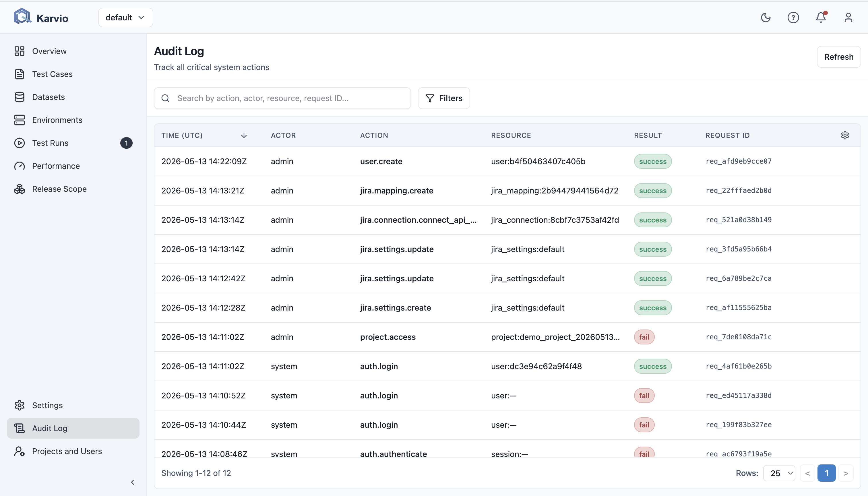This screenshot has height=496, width=868.
Task: Toggle dark mode moon icon
Action: pyautogui.click(x=766, y=18)
